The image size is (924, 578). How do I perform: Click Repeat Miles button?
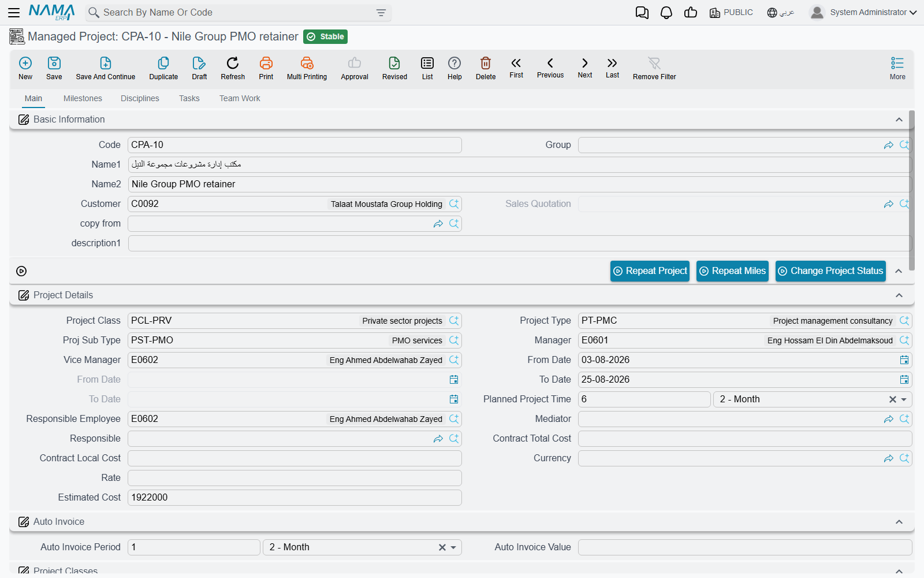pyautogui.click(x=732, y=271)
